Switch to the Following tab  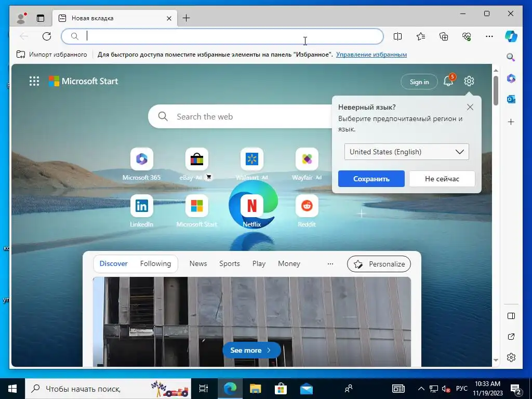(155, 263)
